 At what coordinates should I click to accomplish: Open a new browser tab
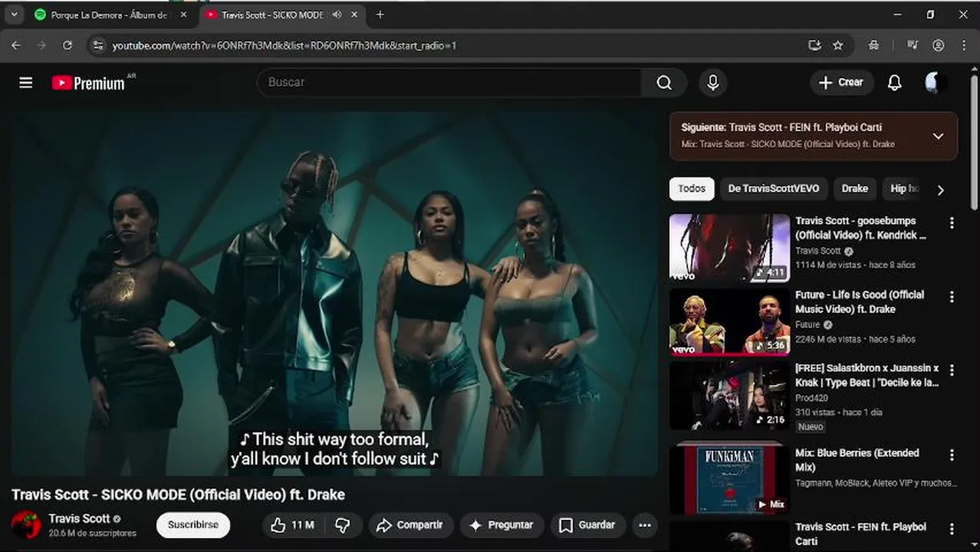[380, 15]
